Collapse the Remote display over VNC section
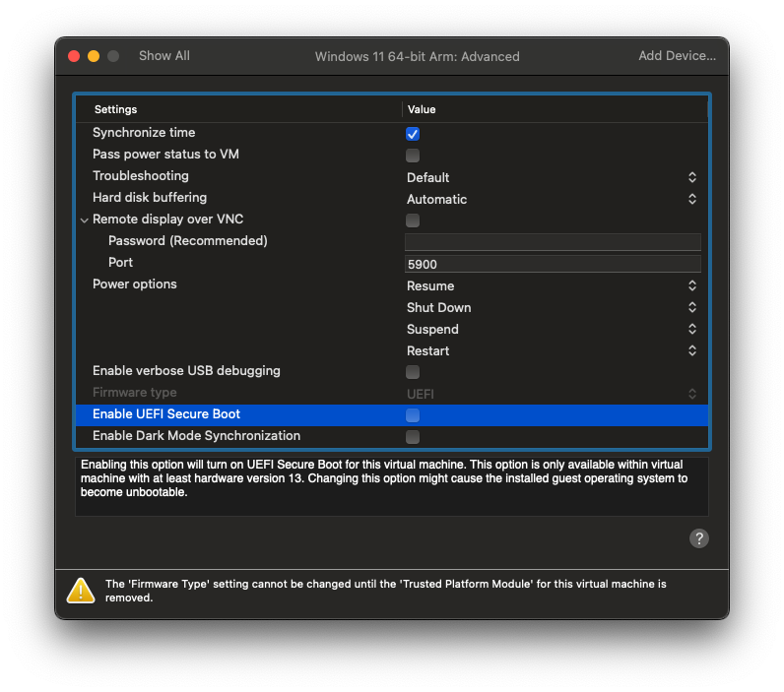The image size is (784, 692). click(84, 220)
